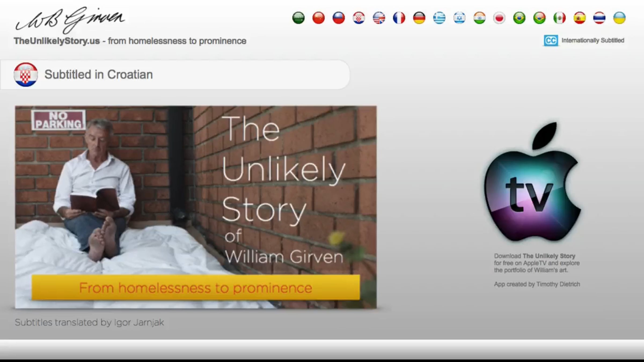
Task: Choose the Israeli flag icon
Action: tap(459, 18)
